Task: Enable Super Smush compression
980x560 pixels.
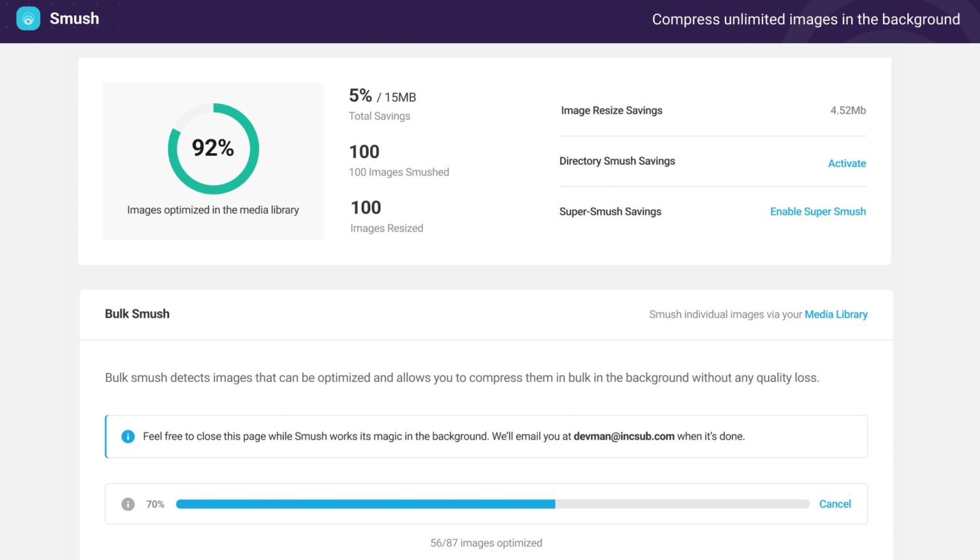Action: (818, 211)
